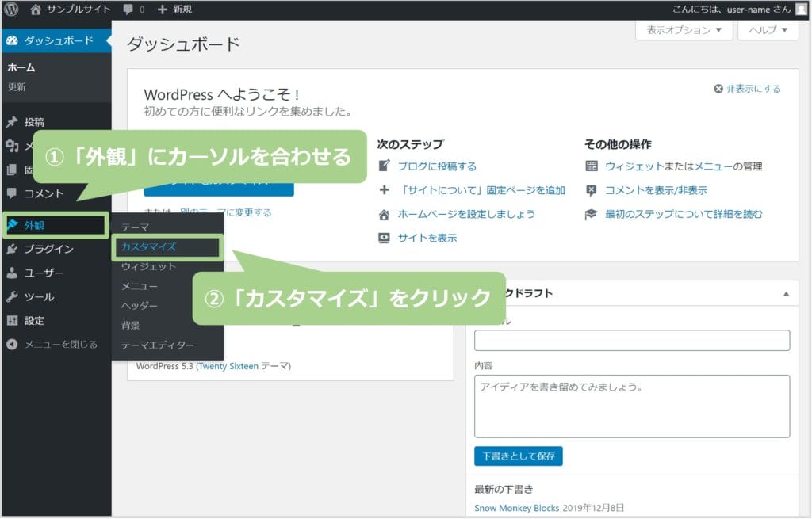Open コメントを表示/非表示 link
Viewport: 812px width, 519px height.
656,190
